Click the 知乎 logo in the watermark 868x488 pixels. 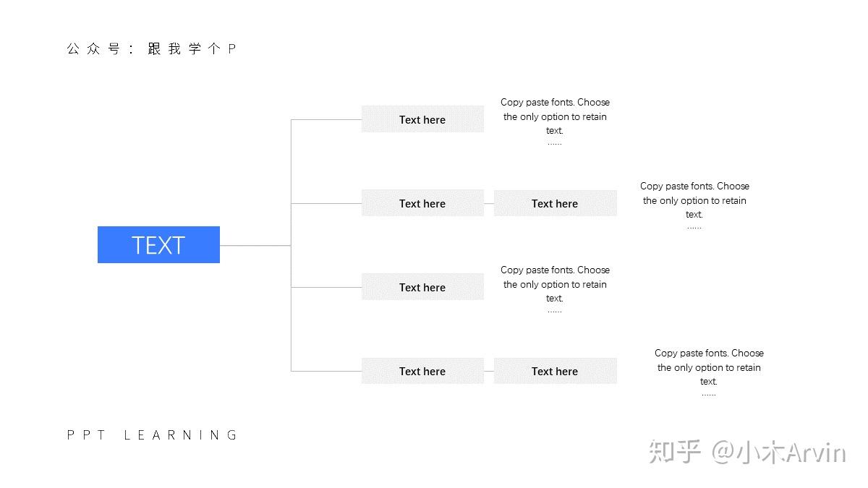(x=676, y=453)
